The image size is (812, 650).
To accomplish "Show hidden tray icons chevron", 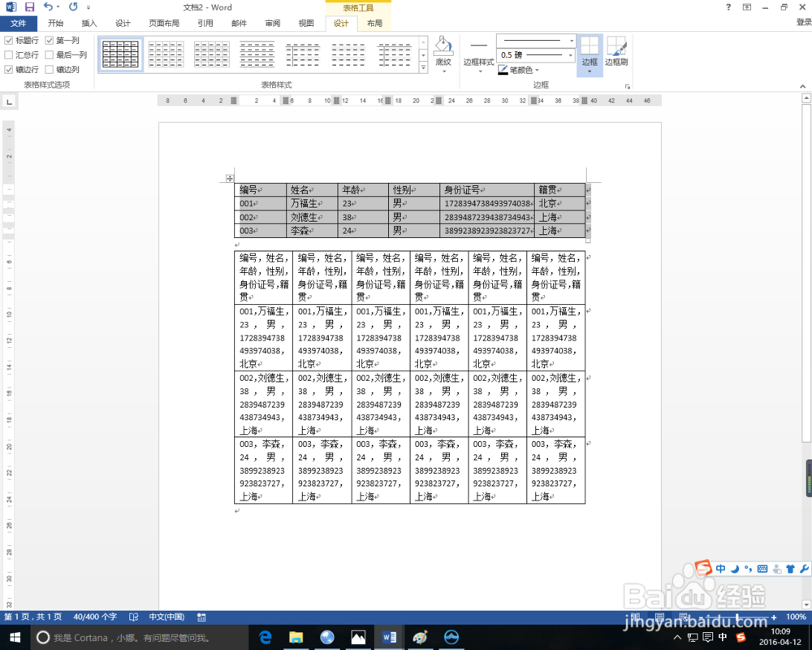I will point(677,637).
